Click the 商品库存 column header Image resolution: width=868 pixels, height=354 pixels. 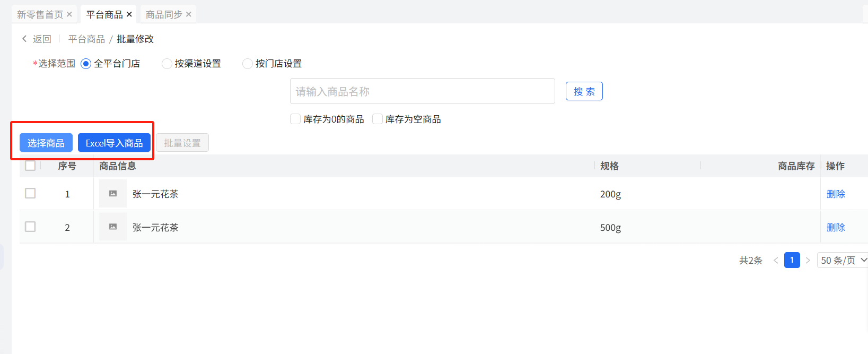coord(796,166)
